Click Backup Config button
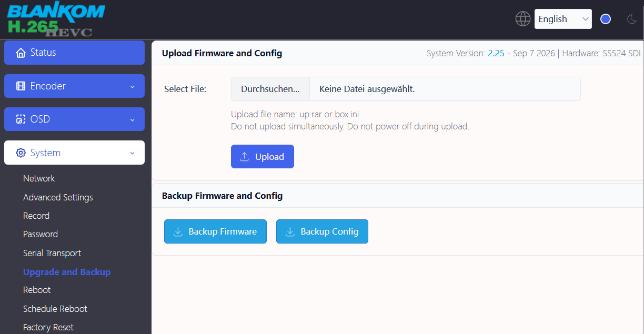Screen dimensions: 644x334 coord(322,231)
